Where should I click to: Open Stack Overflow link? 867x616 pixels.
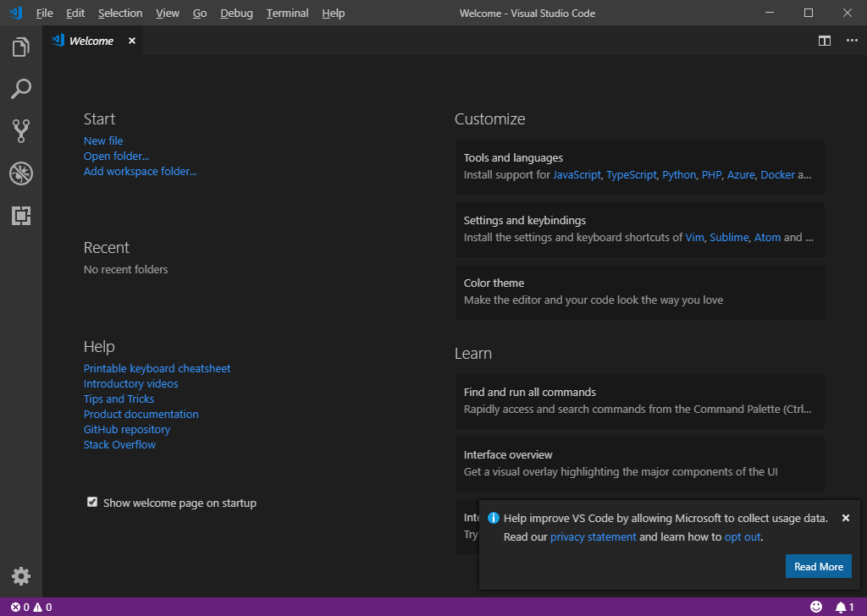pyautogui.click(x=119, y=445)
